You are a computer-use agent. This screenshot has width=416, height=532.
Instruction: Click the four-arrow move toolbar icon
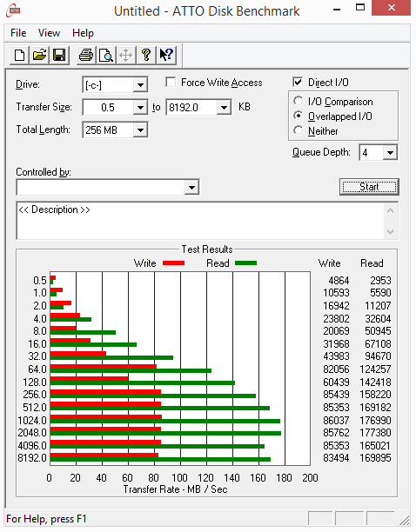pyautogui.click(x=126, y=55)
